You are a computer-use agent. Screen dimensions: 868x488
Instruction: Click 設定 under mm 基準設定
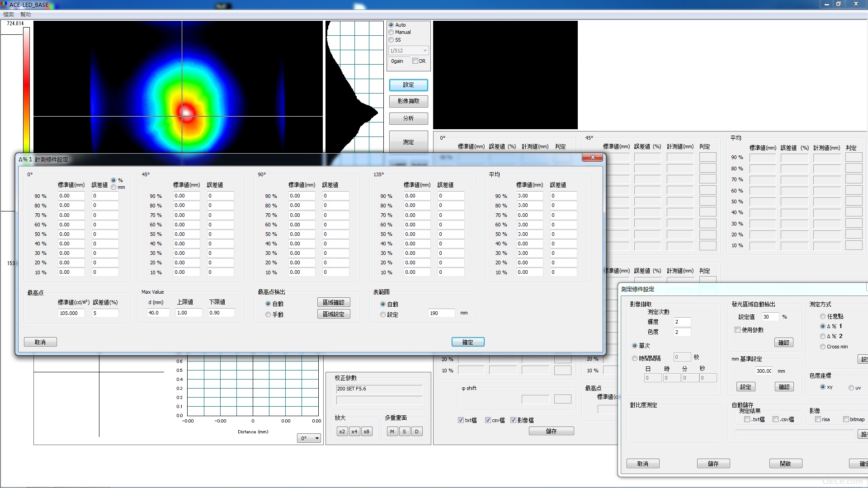pos(746,387)
